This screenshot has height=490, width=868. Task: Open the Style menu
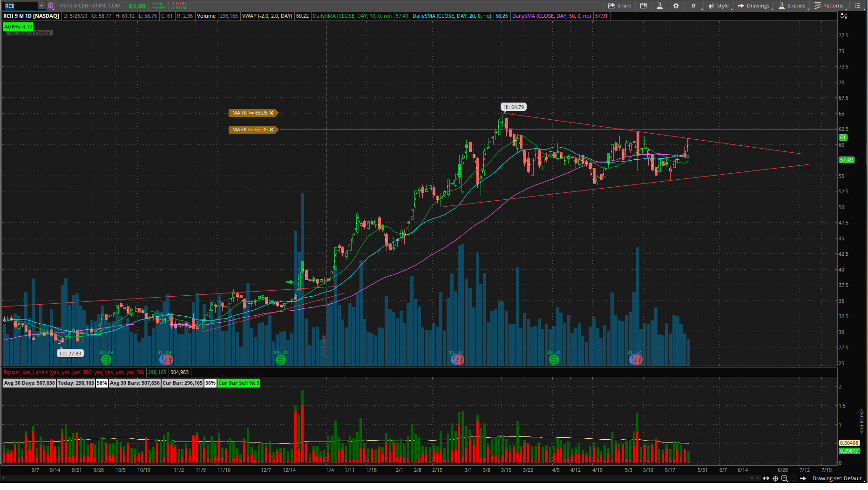pos(719,6)
